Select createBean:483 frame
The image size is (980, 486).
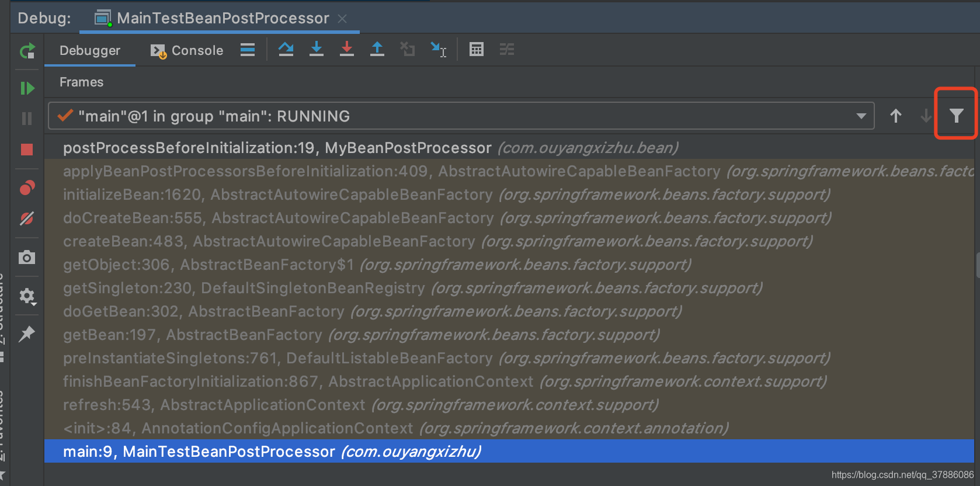coord(509,241)
